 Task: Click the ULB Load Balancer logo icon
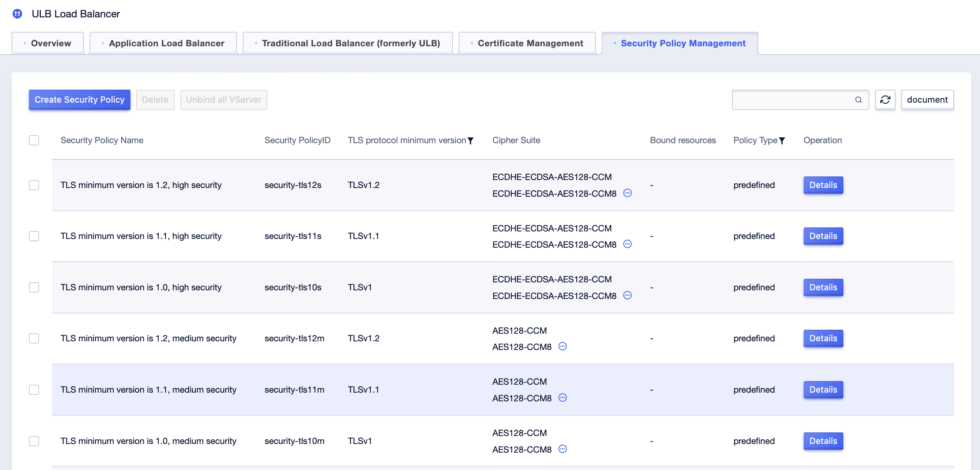[x=17, y=14]
